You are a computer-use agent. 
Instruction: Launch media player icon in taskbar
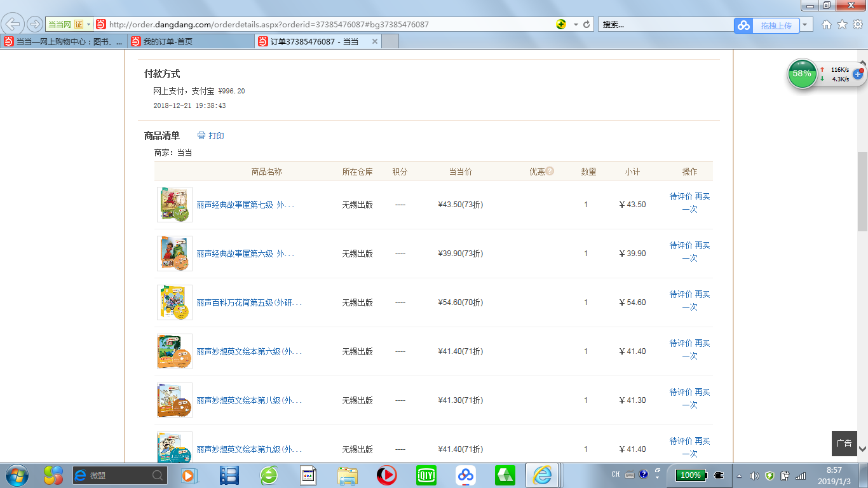click(188, 475)
